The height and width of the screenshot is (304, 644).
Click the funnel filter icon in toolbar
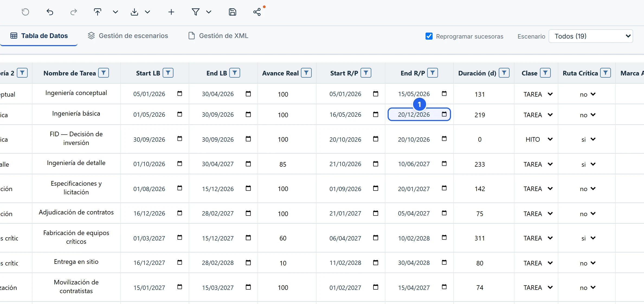tap(195, 12)
